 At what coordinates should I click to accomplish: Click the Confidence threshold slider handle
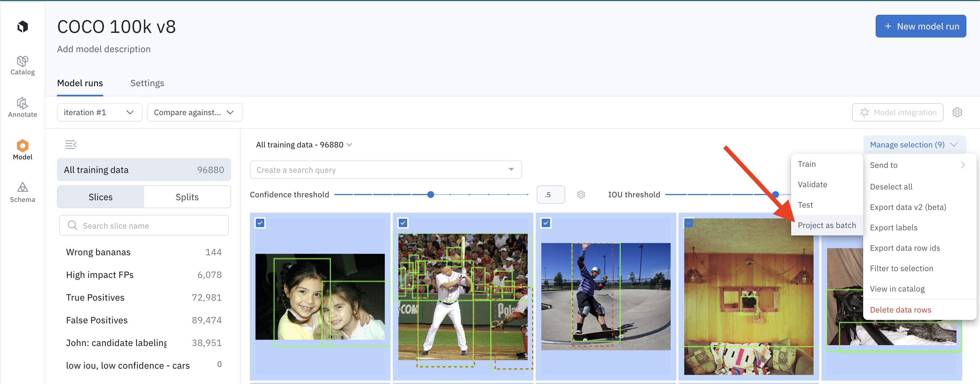pyautogui.click(x=431, y=195)
